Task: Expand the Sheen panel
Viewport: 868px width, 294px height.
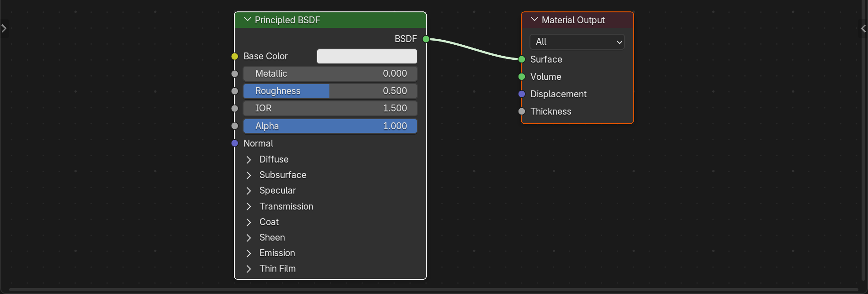Action: [x=249, y=237]
